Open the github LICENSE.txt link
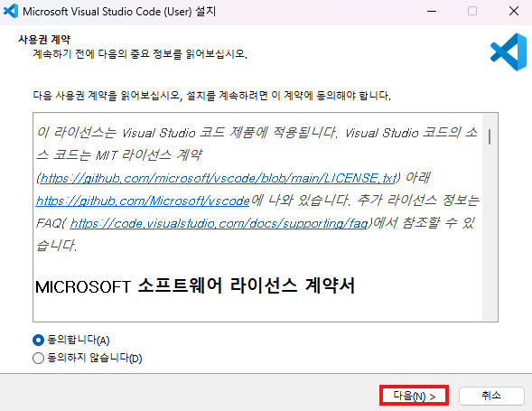This screenshot has width=532, height=411. click(218, 178)
